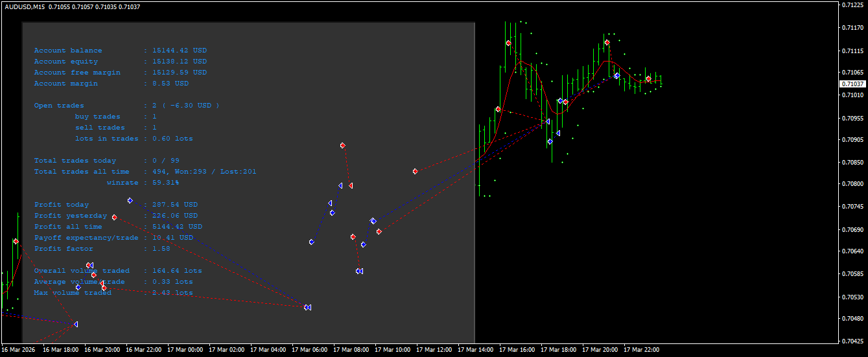
Task: Select the blue arrow just right of the 20:00 peak
Action: tap(616, 76)
